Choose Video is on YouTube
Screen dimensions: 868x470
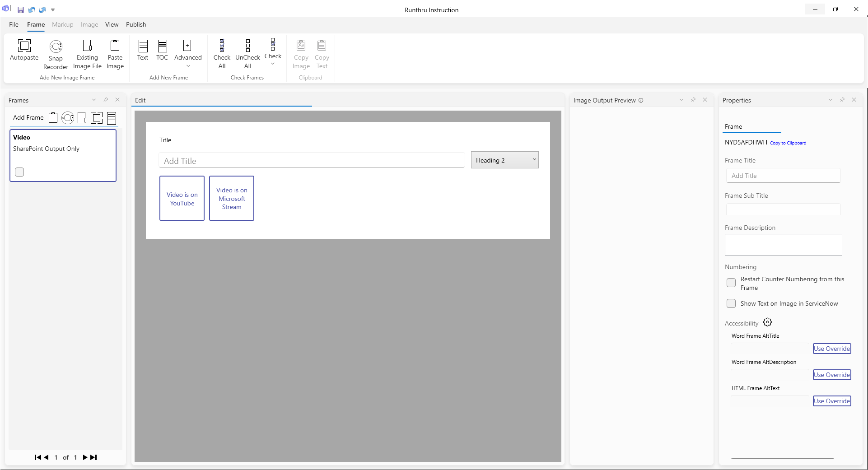[182, 199]
